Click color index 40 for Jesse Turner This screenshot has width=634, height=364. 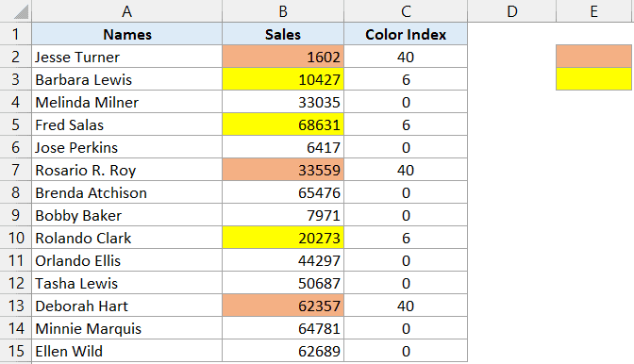[406, 57]
